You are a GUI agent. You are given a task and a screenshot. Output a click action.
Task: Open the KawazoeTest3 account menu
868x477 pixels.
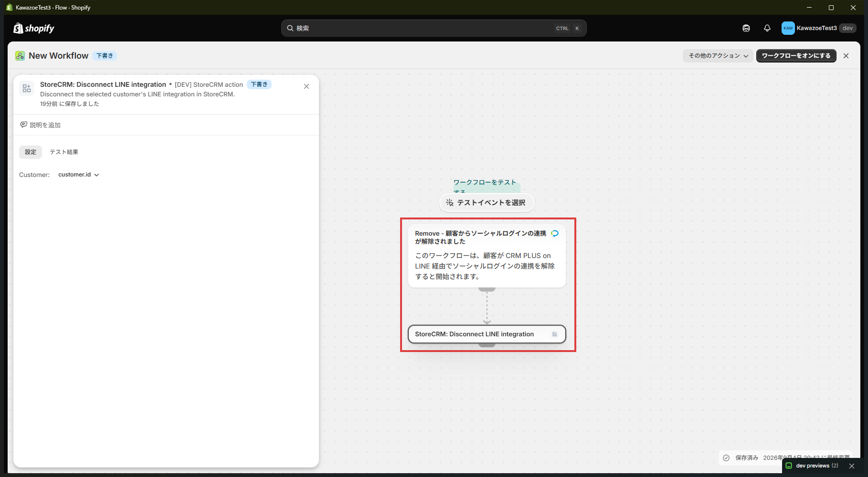818,28
